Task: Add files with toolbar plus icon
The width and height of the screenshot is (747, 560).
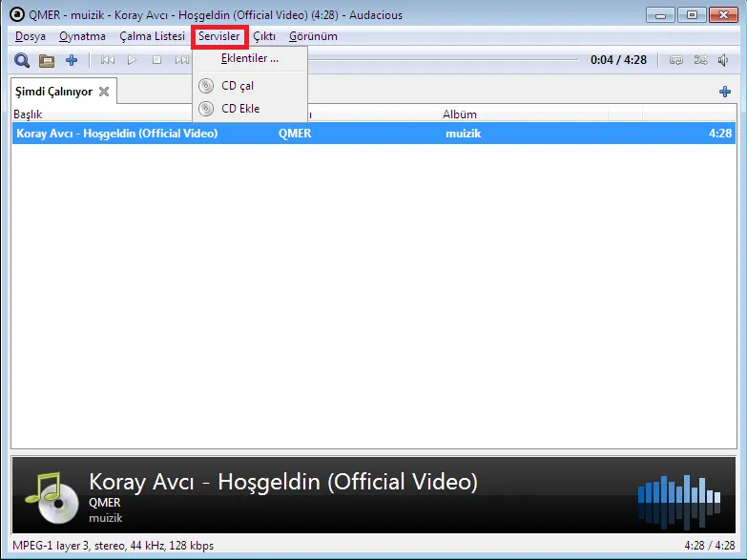Action: [x=72, y=60]
